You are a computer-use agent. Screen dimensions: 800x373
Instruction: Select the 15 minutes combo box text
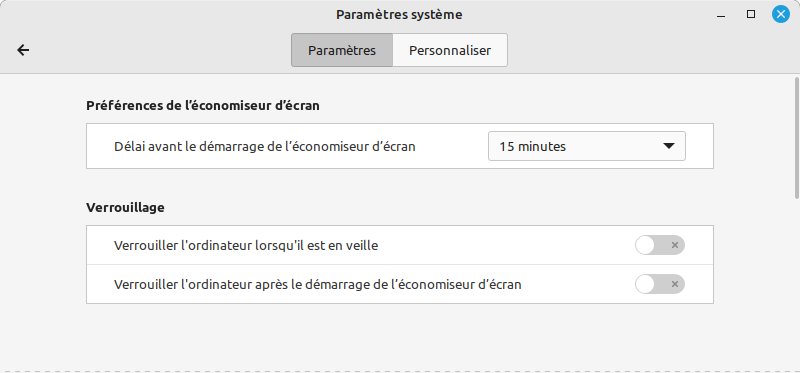coord(533,147)
